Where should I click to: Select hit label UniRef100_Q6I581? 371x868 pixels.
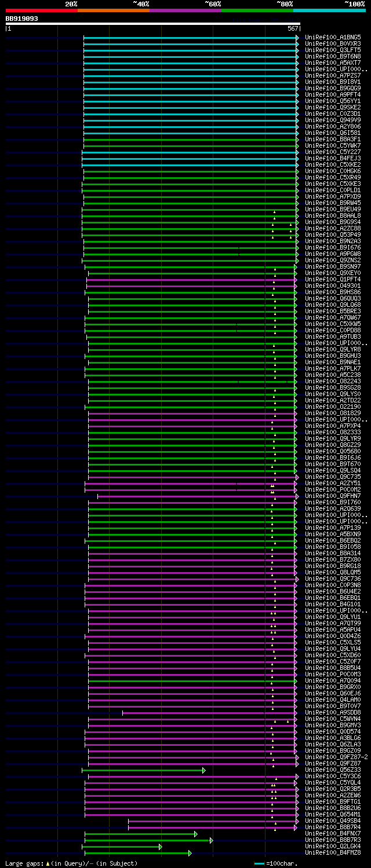click(333, 133)
